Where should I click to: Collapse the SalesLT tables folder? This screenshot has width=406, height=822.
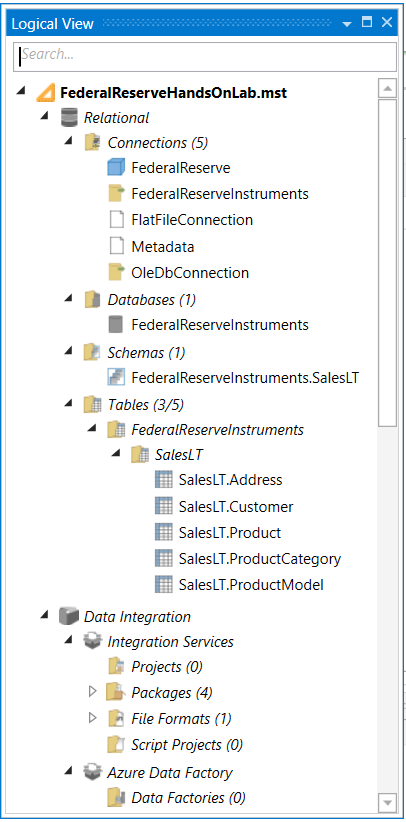116,452
